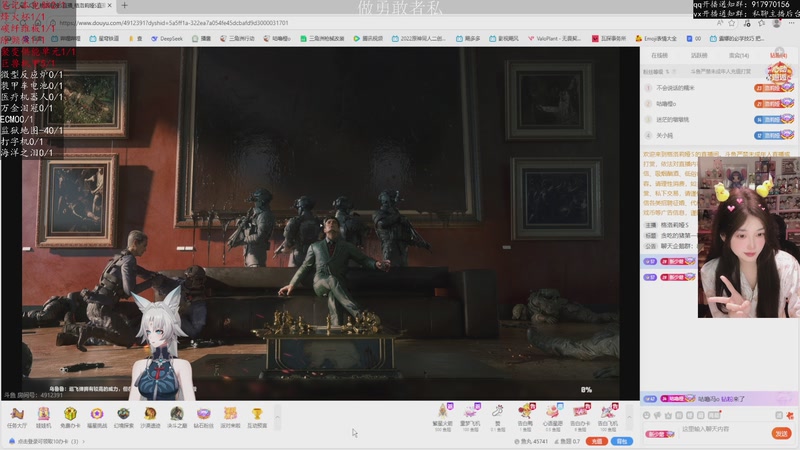This screenshot has width=800, height=450.
Task: Click the 点击登录可领取10办卡 login prompt
Action: 46,441
